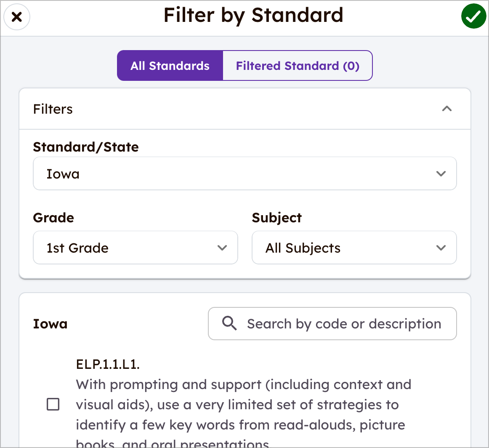Select the ELP.1.1.L1. standard code text
Viewport: 489px width, 448px height.
click(x=108, y=364)
